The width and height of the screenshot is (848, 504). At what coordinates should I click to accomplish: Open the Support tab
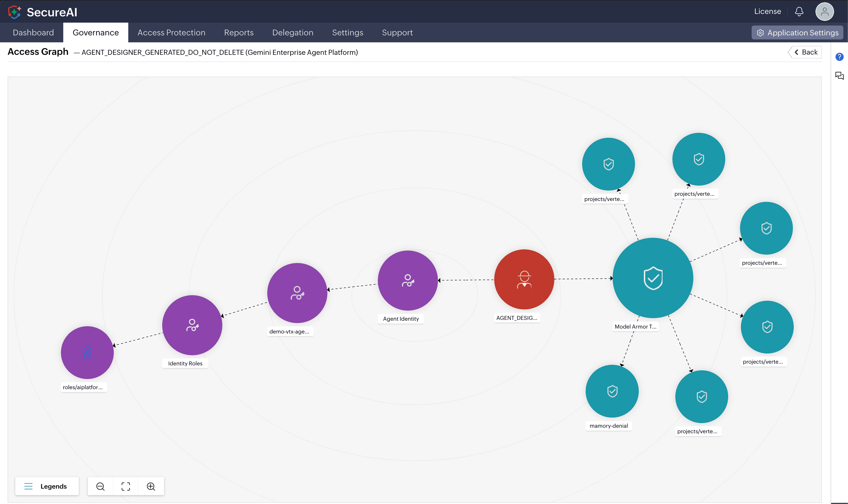(397, 32)
